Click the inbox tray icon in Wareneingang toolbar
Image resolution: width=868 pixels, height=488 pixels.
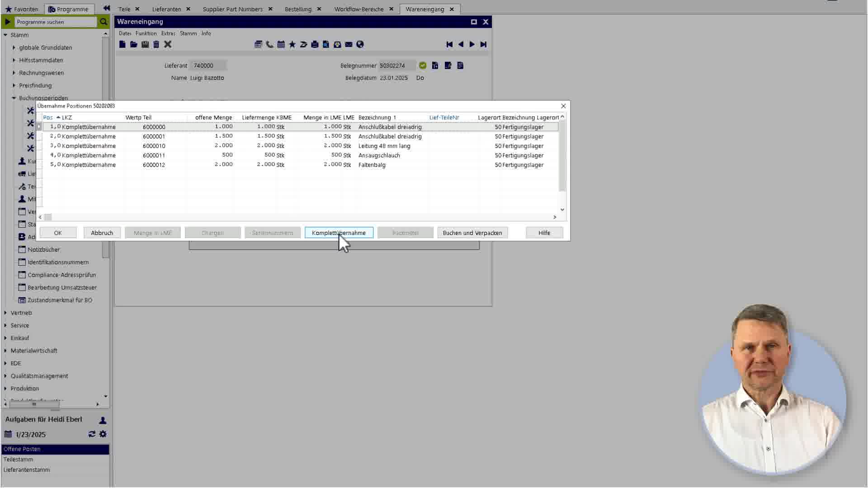[337, 44]
